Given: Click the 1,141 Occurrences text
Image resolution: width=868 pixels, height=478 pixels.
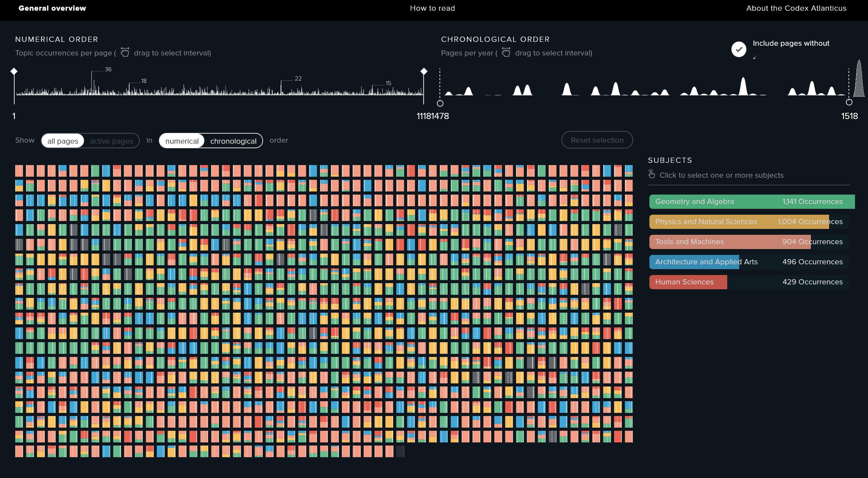Looking at the screenshot, I should point(813,201).
